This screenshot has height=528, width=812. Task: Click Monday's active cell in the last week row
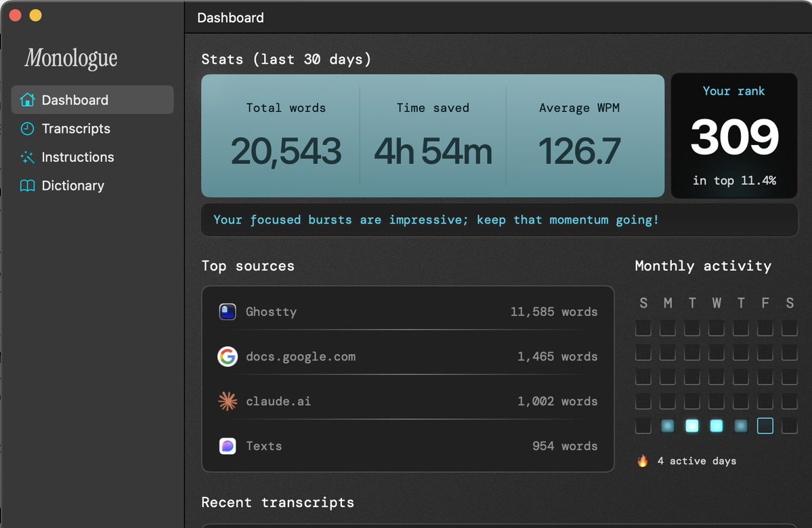pos(668,426)
